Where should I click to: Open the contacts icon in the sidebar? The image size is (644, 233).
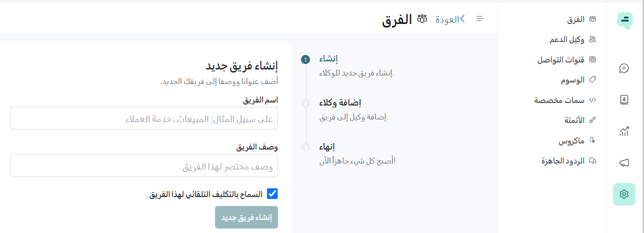[x=623, y=99]
